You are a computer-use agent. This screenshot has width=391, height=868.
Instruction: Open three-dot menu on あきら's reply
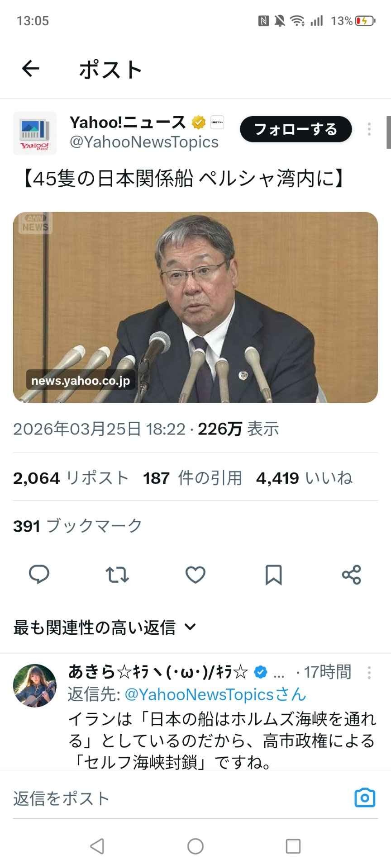coord(369,672)
